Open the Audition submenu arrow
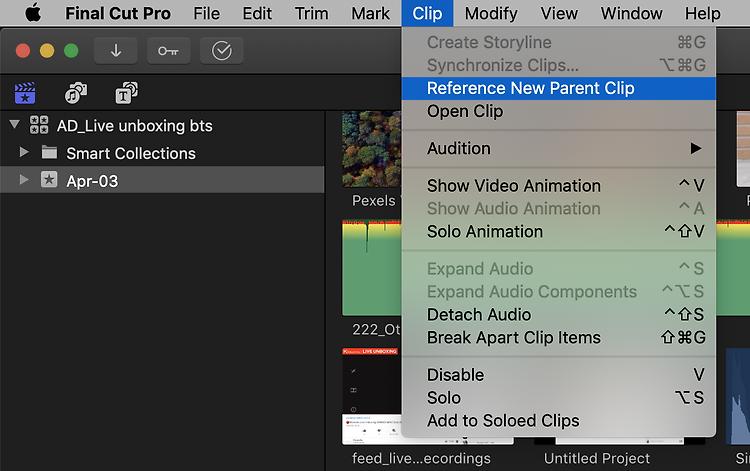Viewport: 750px width, 471px height. [x=696, y=149]
